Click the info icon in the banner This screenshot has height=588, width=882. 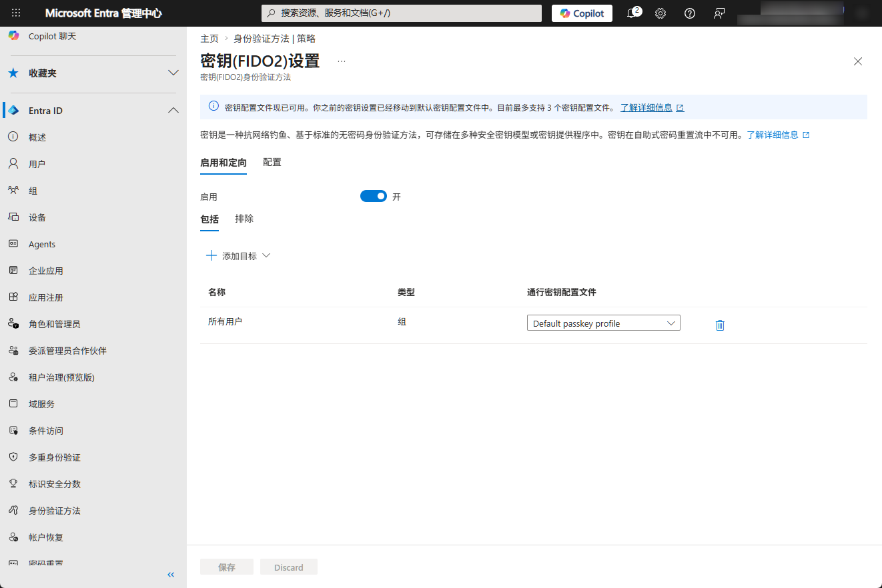point(213,107)
